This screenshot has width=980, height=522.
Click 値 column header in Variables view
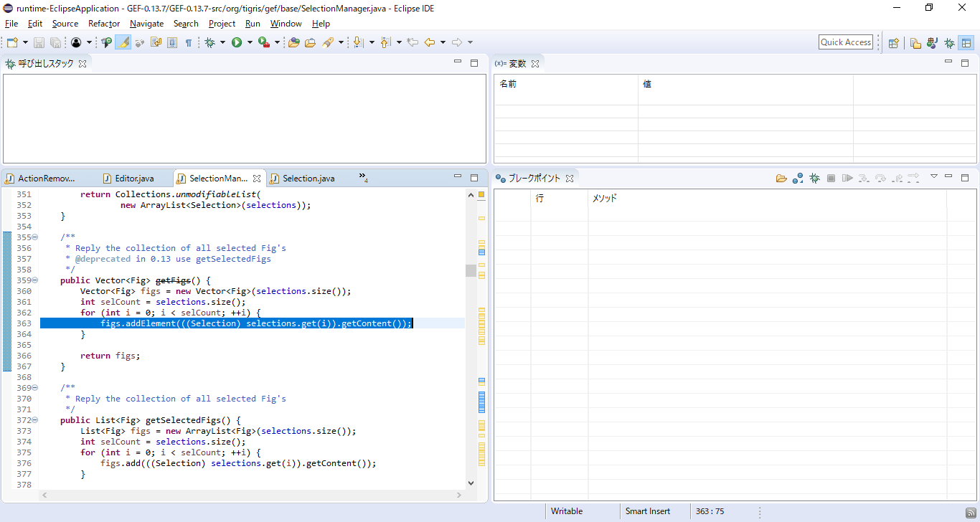pos(745,84)
